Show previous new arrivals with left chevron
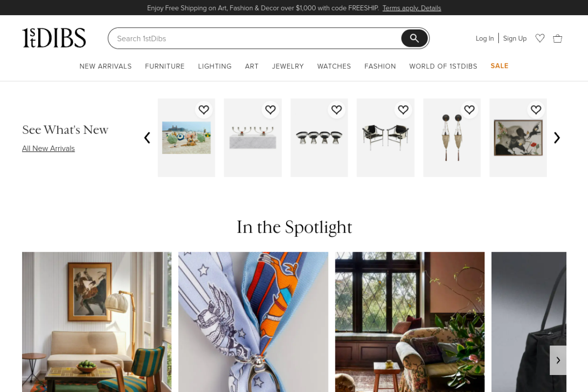 147,138
